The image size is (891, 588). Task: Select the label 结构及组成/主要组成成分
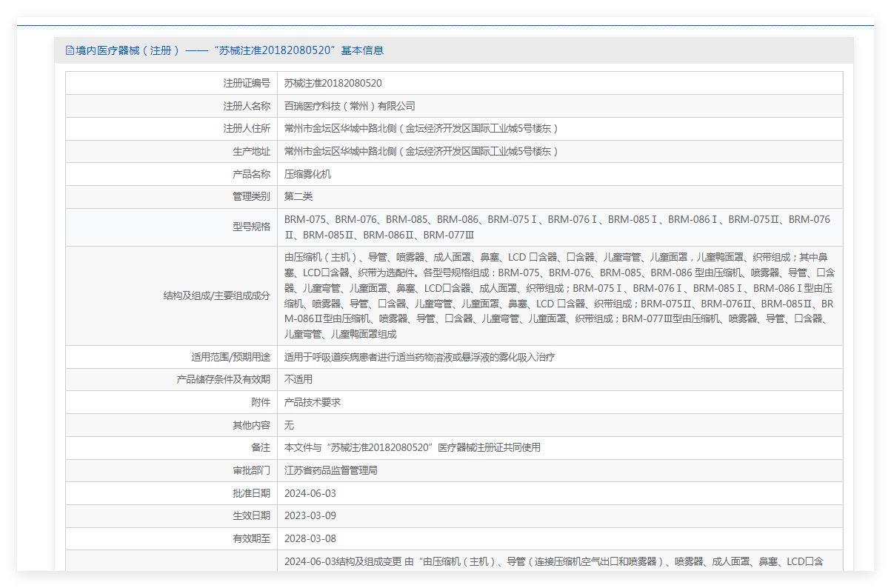point(217,296)
